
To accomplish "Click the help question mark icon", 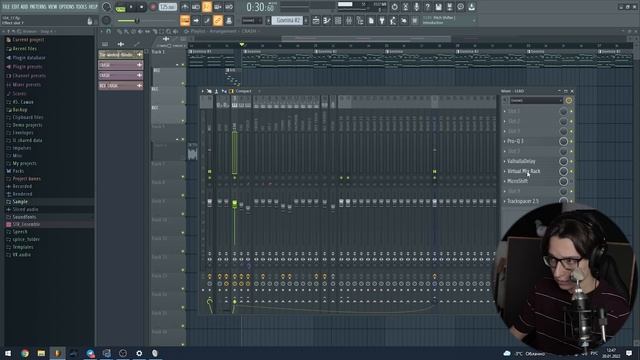I will 427,7.
